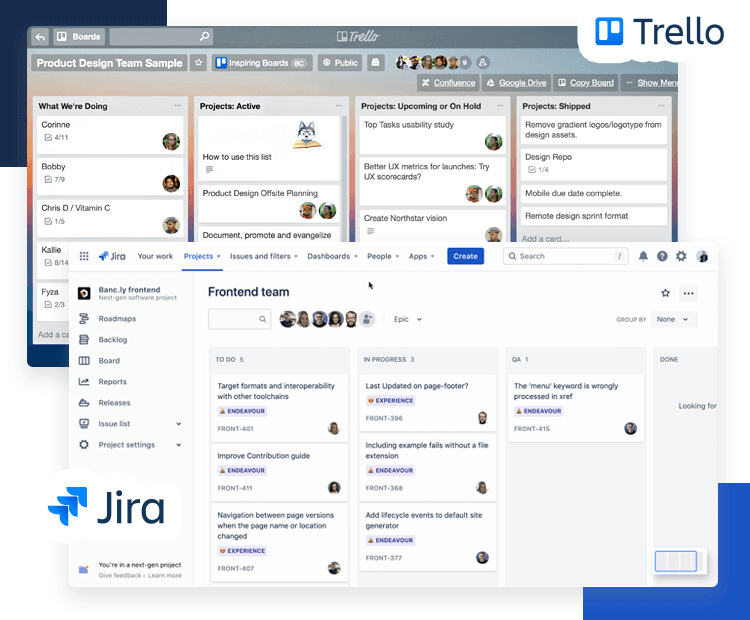Open the Dashboards menu in Jira

(332, 256)
